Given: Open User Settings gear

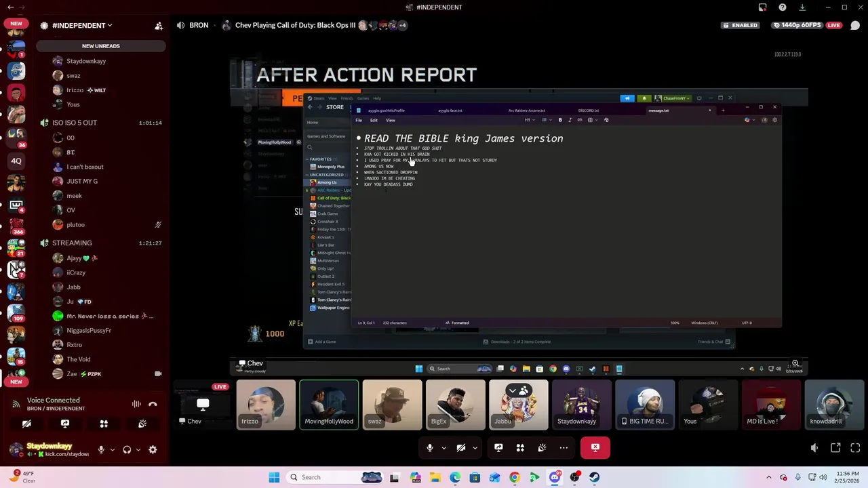Looking at the screenshot, I should coord(153,449).
